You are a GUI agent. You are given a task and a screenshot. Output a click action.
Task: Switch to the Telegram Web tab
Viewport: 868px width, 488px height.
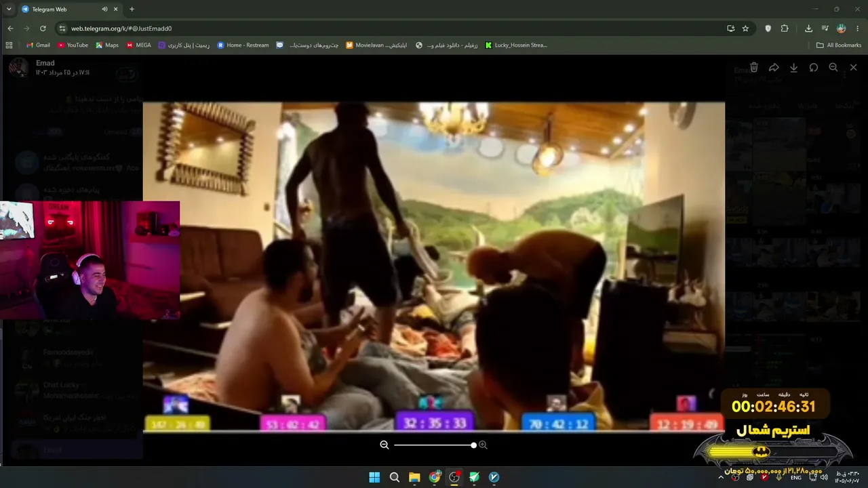tap(69, 9)
